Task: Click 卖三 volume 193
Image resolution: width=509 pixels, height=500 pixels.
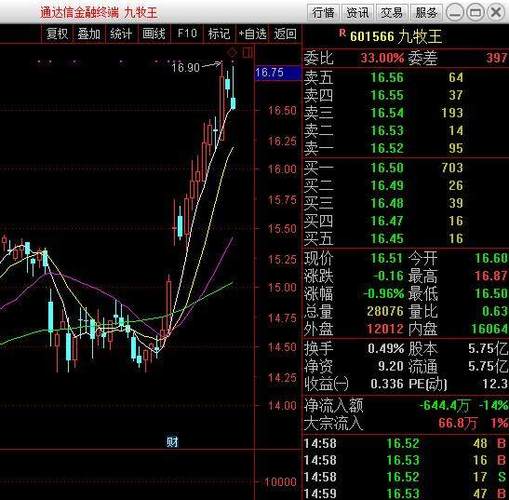Action: pyautogui.click(x=452, y=113)
